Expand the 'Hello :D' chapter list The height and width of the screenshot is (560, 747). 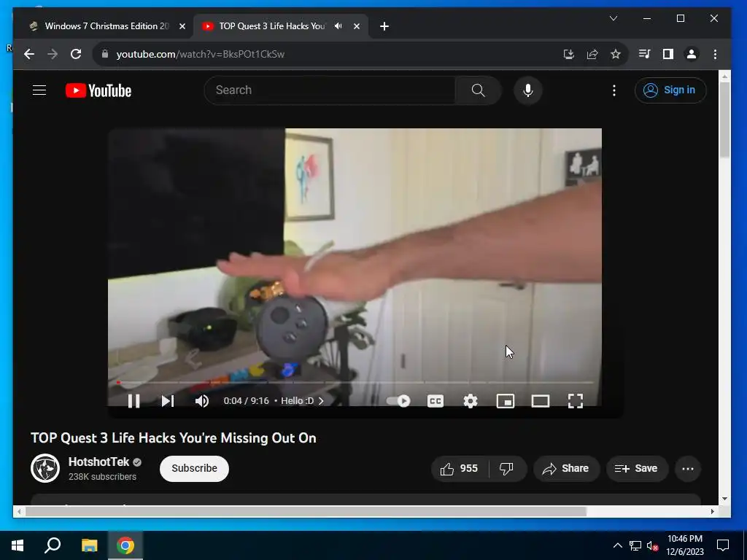302,401
